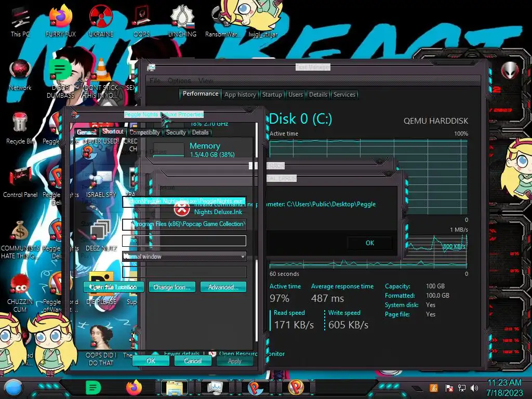The image size is (532, 399).
Task: Open the Action Center flag tray icon
Action: [x=449, y=388]
